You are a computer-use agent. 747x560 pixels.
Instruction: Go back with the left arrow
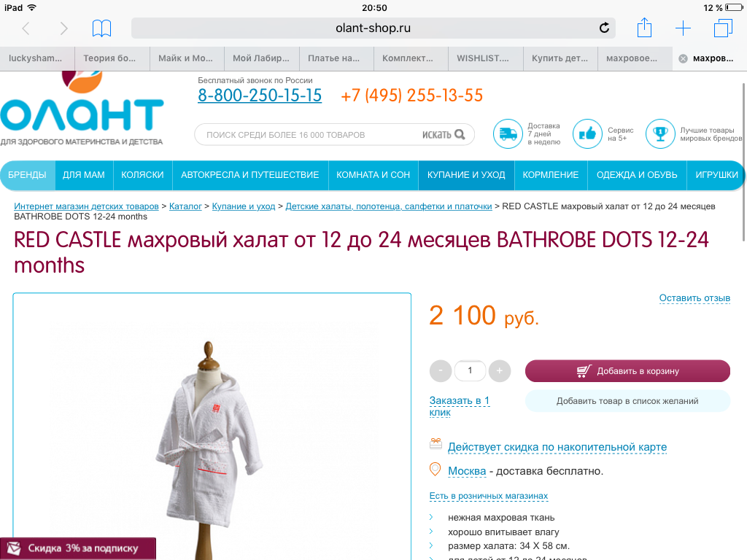(x=26, y=28)
